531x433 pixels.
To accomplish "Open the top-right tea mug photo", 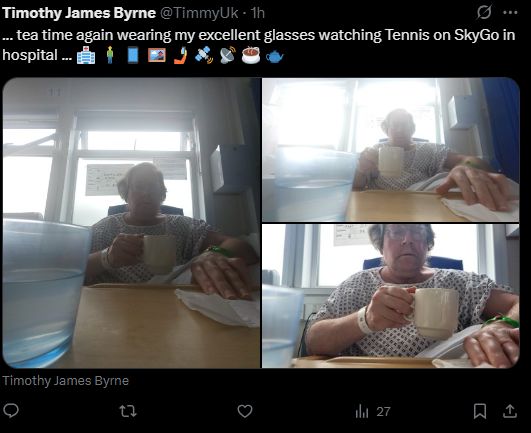I will pos(391,150).
